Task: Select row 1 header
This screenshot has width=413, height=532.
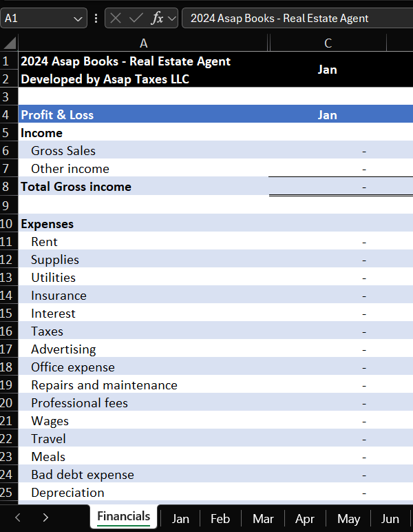Action: point(9,61)
